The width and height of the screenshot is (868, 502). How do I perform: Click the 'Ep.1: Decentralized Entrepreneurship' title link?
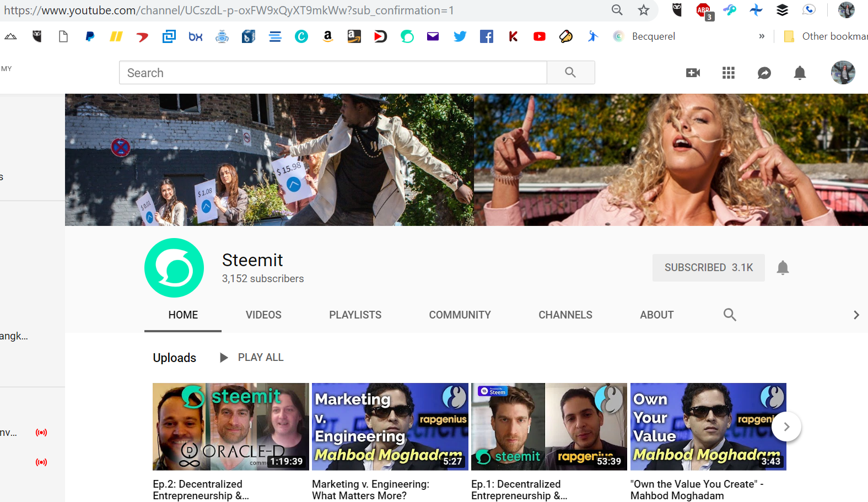[519, 490]
